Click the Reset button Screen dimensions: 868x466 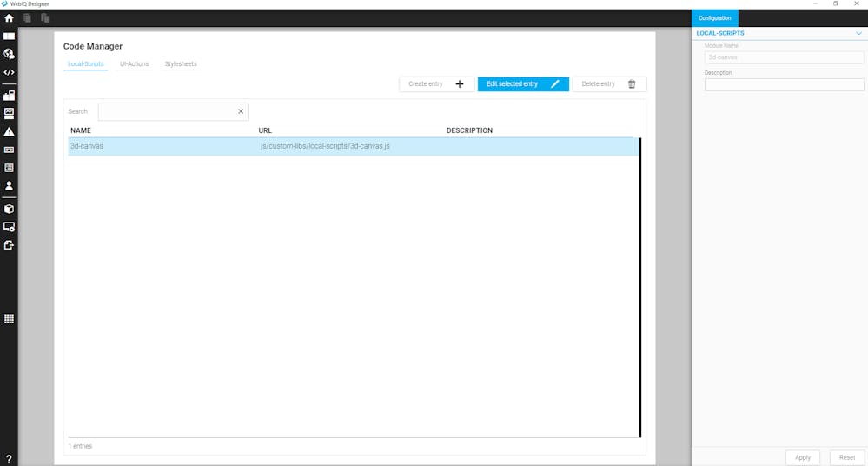847,457
